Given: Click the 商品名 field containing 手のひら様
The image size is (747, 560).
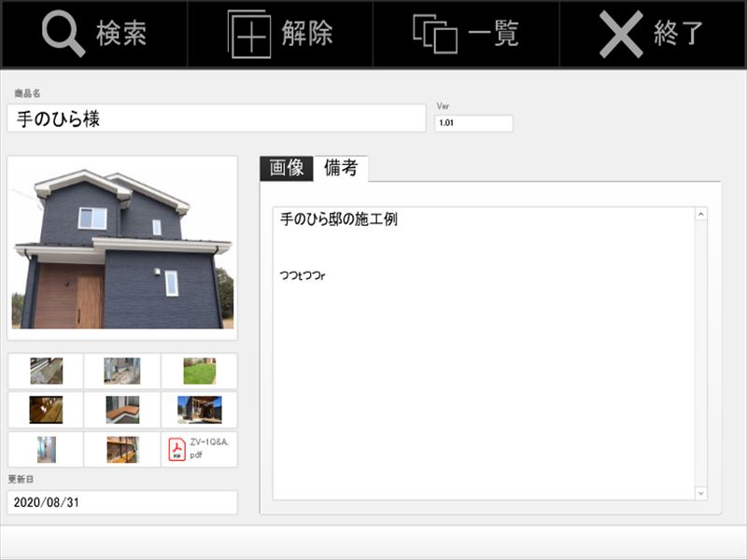Looking at the screenshot, I should pos(216,119).
